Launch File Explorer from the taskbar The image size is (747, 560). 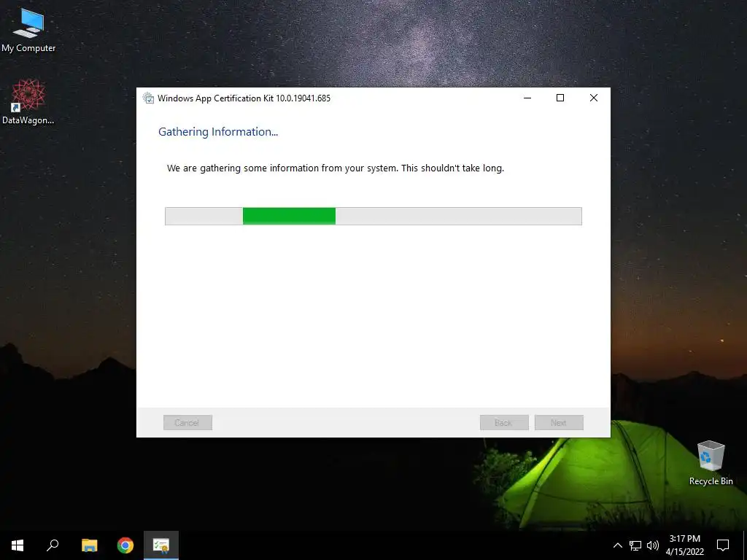coord(89,545)
